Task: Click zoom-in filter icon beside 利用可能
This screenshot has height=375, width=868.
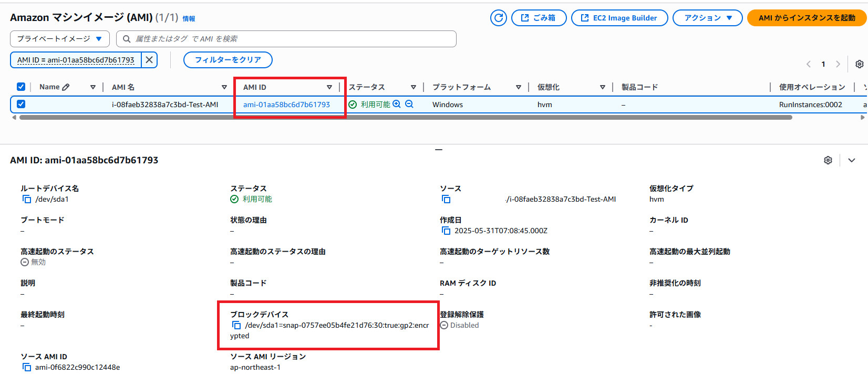Action: [397, 104]
